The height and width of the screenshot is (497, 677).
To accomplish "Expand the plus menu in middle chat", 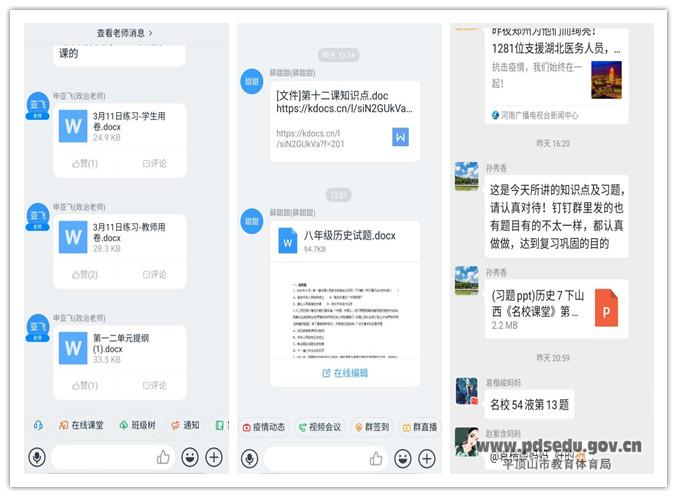I will pyautogui.click(x=426, y=458).
